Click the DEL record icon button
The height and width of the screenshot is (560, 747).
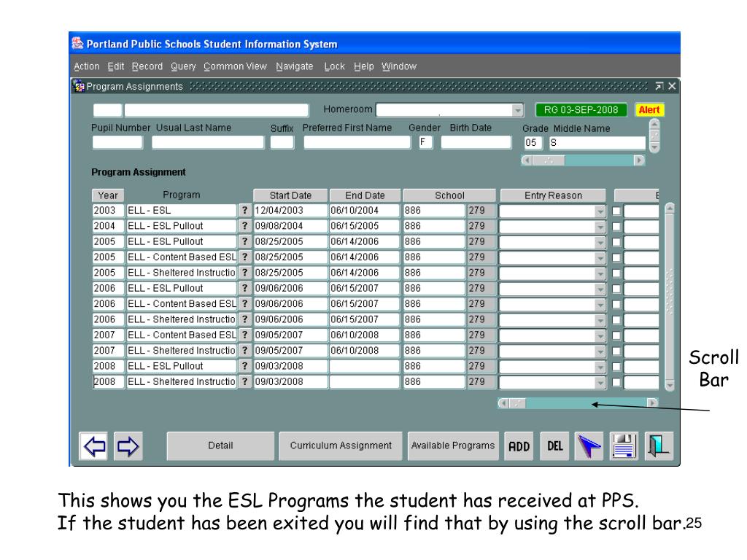pyautogui.click(x=554, y=446)
